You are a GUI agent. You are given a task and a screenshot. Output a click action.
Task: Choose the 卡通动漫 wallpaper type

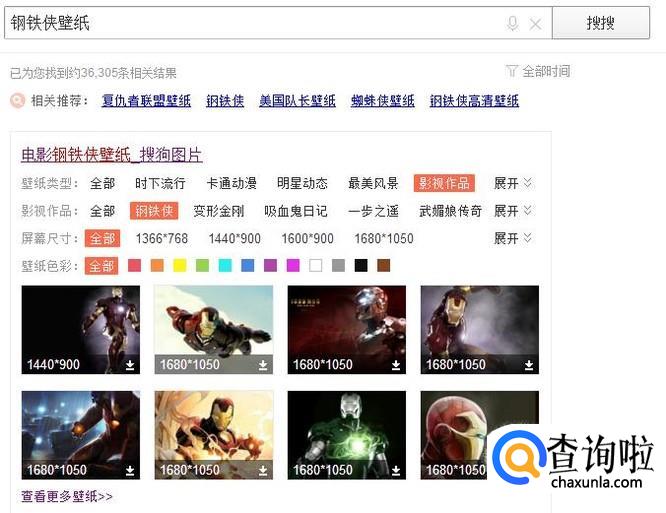[x=231, y=183]
